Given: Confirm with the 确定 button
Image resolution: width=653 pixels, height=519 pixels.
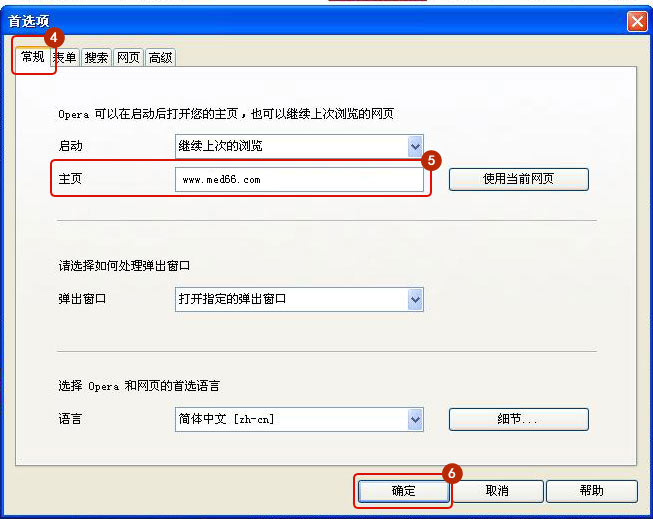Looking at the screenshot, I should coord(404,491).
